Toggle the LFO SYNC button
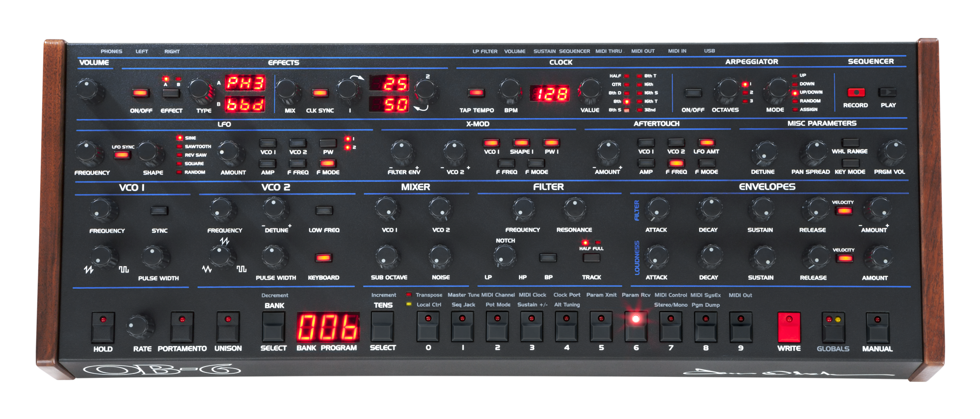 click(122, 155)
